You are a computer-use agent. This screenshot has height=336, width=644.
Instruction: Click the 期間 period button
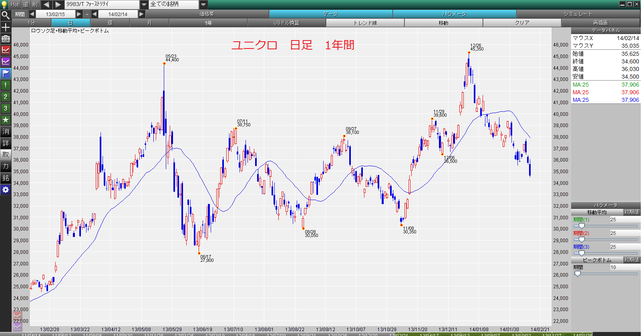tap(20, 14)
